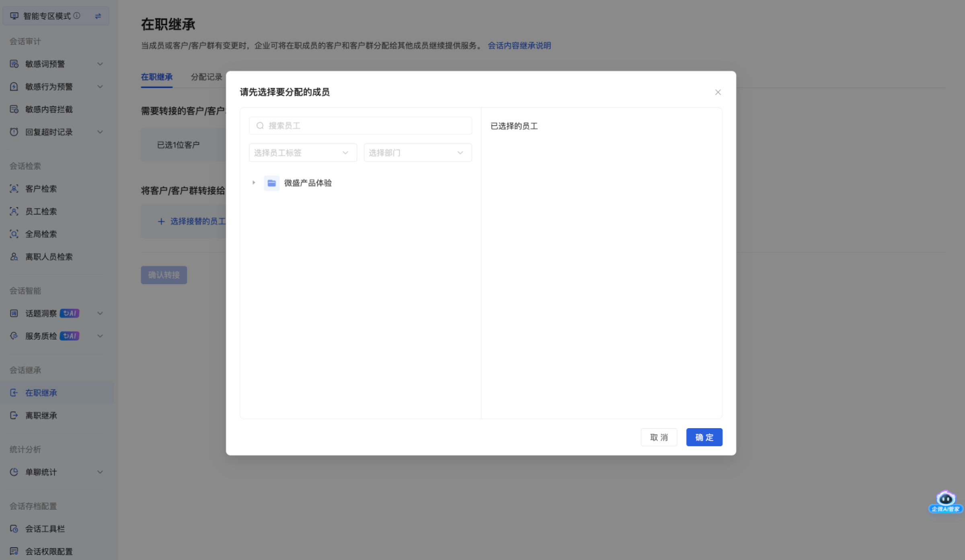Click the 回复超时记录 clock icon
The width and height of the screenshot is (965, 560).
[14, 132]
